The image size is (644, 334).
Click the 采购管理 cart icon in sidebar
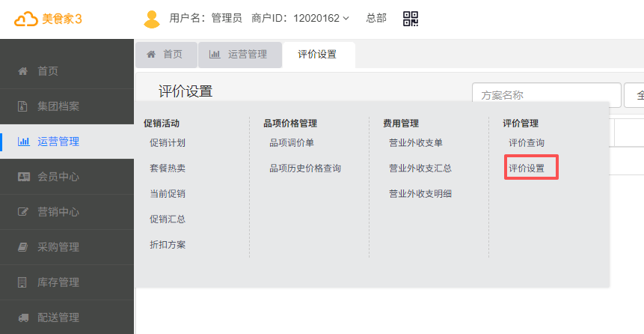(x=22, y=247)
